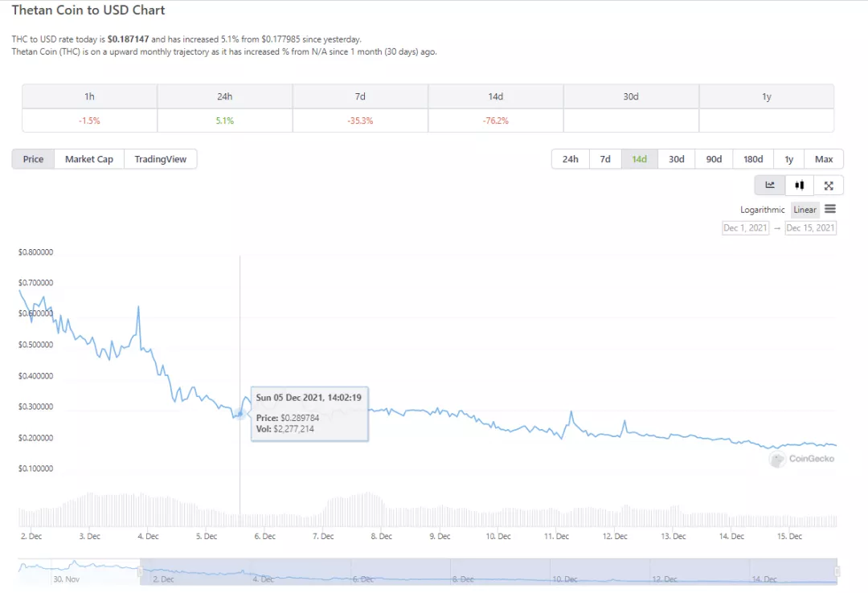Image resolution: width=868 pixels, height=593 pixels.
Task: Click Thetan Coin to USD Chart heading
Action: coord(88,10)
